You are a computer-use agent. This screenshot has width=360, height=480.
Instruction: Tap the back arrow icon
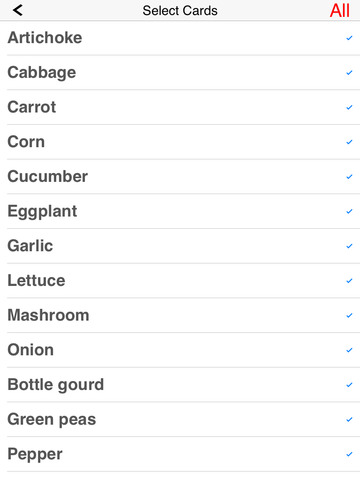pos(18,10)
